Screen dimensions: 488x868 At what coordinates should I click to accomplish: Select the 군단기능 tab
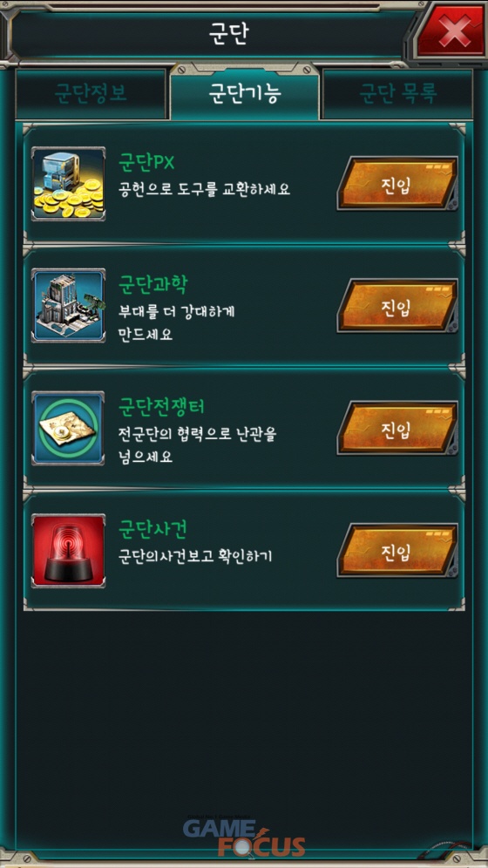point(245,93)
